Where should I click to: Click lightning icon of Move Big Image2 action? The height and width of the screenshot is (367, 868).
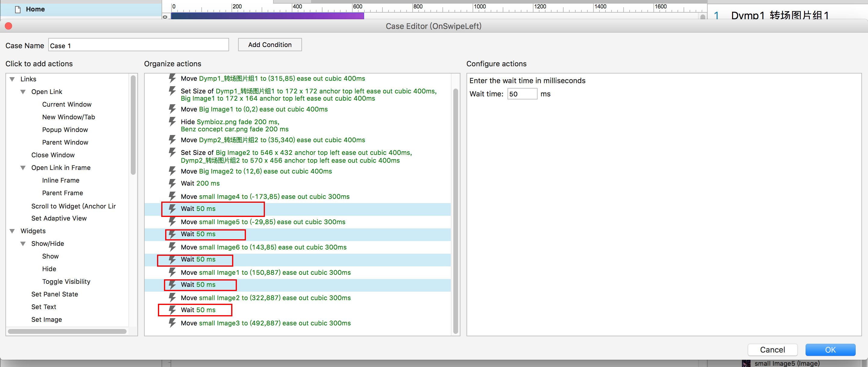click(x=172, y=171)
